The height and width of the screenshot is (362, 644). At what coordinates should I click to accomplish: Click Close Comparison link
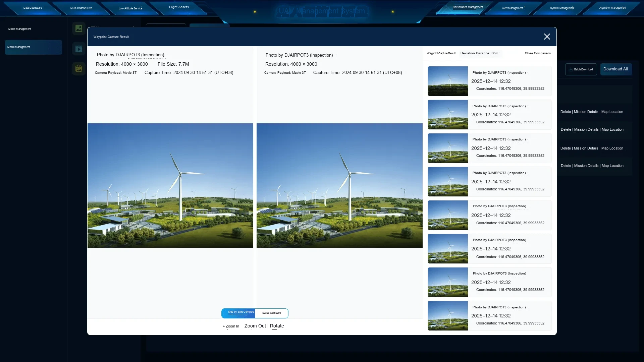538,53
